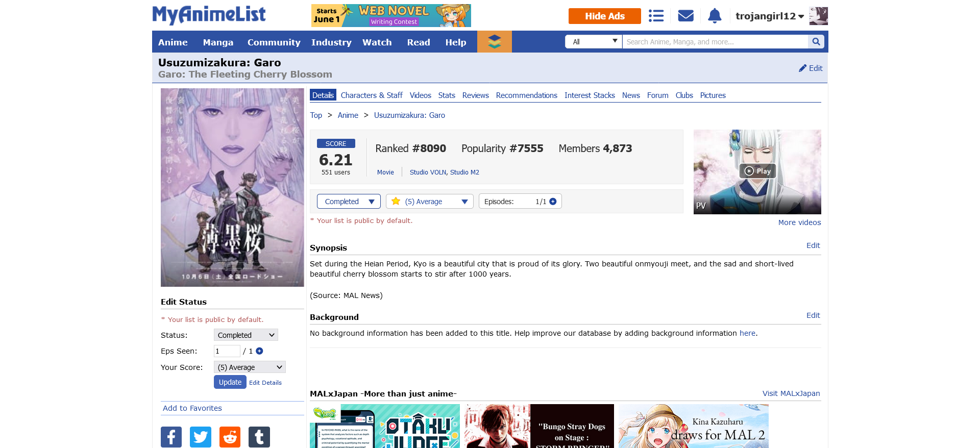Click the Anime breadcrumb link
This screenshot has height=448, width=980.
tap(348, 115)
